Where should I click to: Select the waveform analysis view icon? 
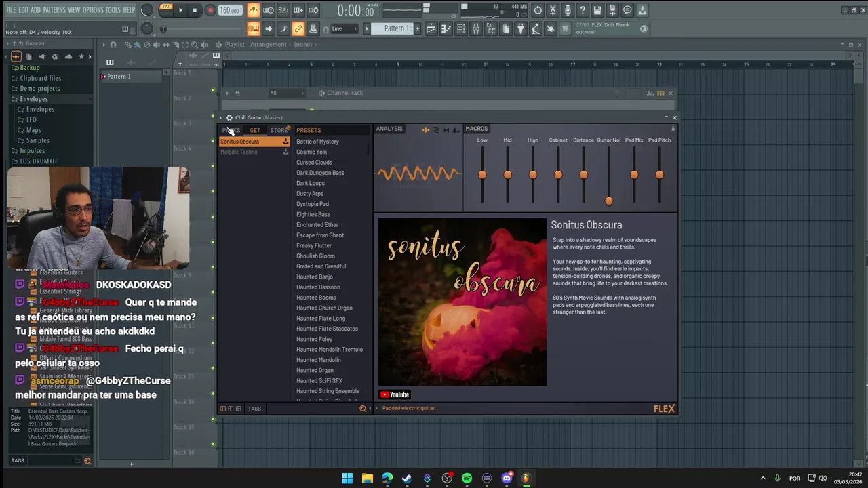pos(425,129)
